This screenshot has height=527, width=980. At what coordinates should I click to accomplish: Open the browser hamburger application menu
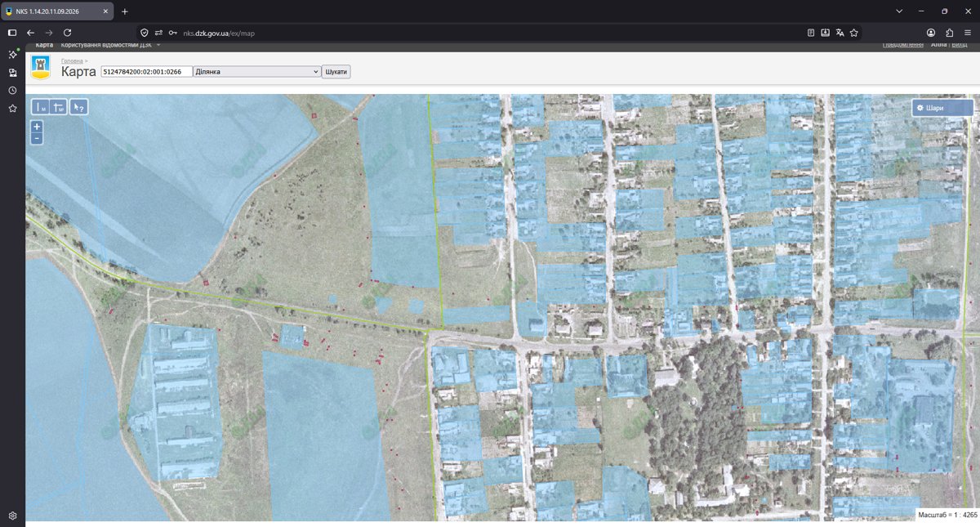(x=968, y=33)
